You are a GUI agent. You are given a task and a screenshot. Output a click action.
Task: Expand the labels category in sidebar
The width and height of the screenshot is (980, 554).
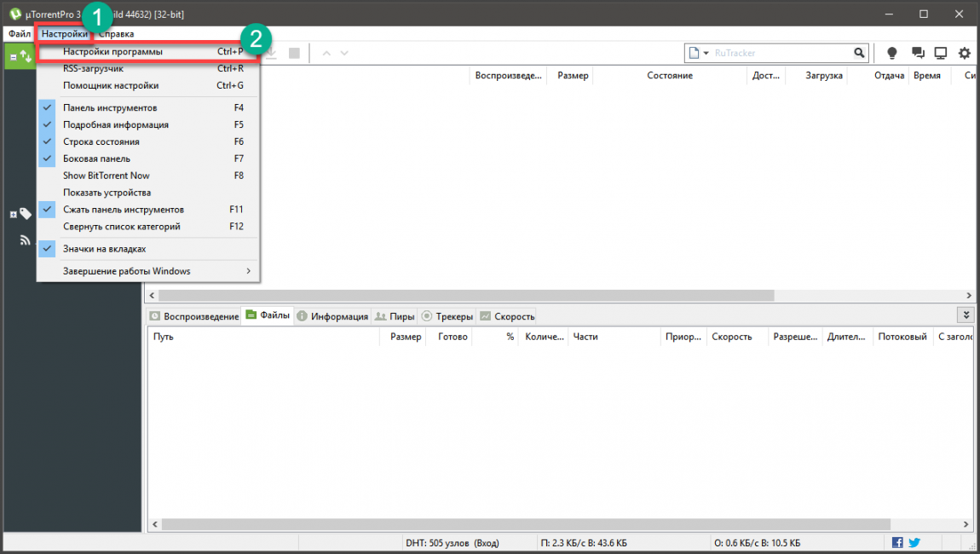click(x=14, y=214)
